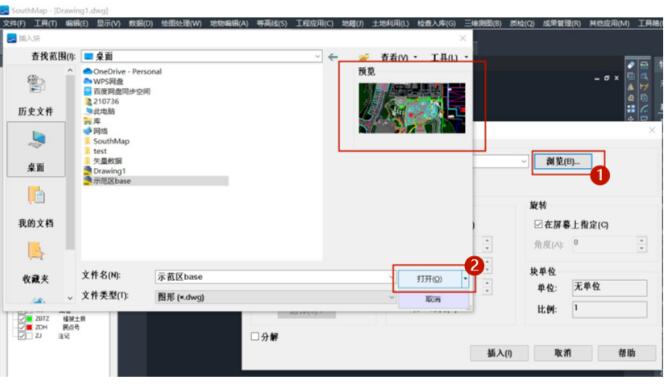Select the 此电脑 entry

pos(100,111)
